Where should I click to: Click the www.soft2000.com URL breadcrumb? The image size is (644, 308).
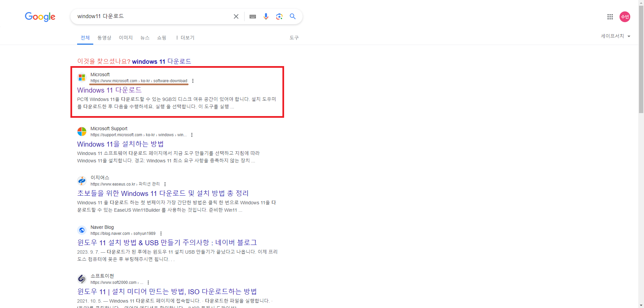(117, 283)
